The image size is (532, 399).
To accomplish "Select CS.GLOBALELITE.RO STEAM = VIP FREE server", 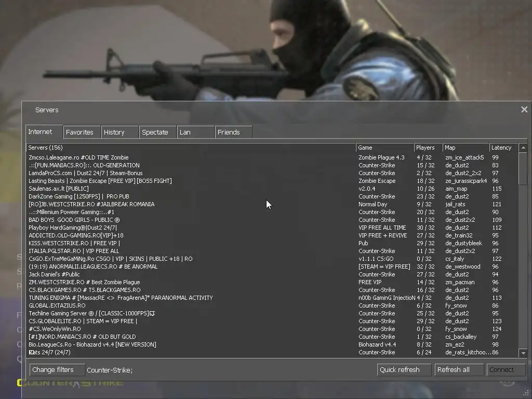I will point(272,321).
